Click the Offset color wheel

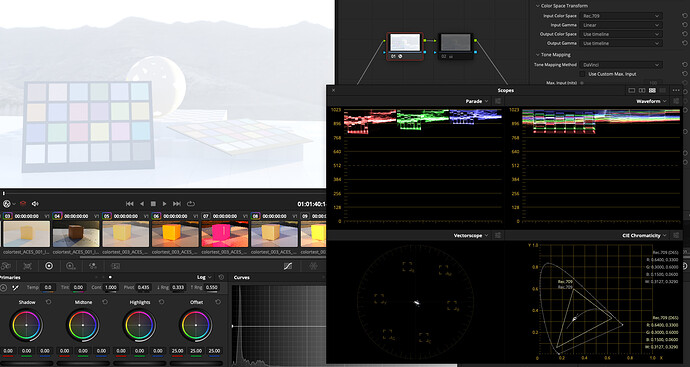[x=196, y=325]
